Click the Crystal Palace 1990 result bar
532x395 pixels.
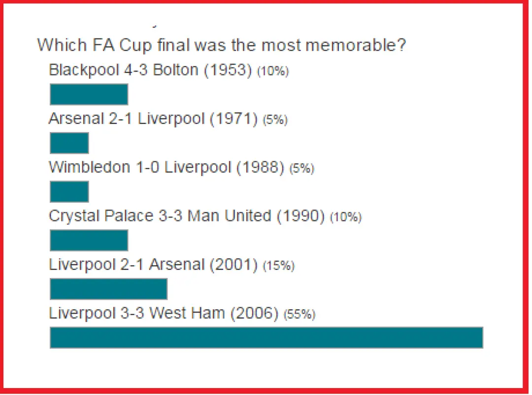coord(89,240)
